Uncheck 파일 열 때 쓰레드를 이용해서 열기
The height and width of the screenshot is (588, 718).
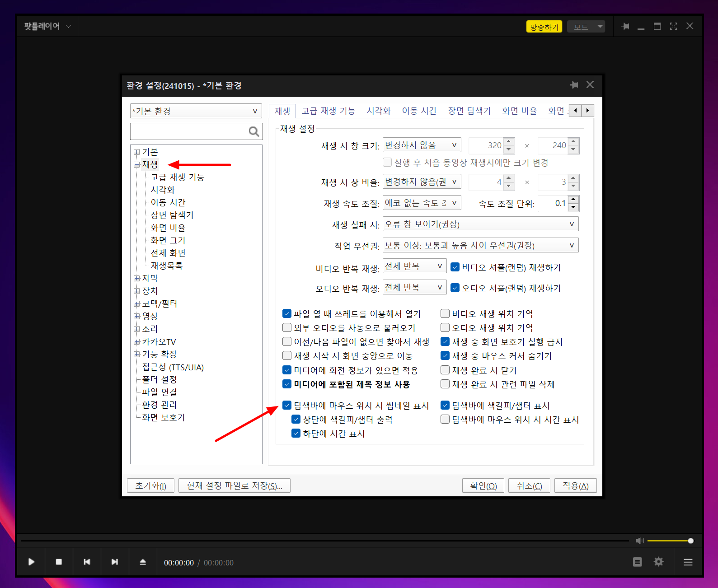(x=287, y=313)
